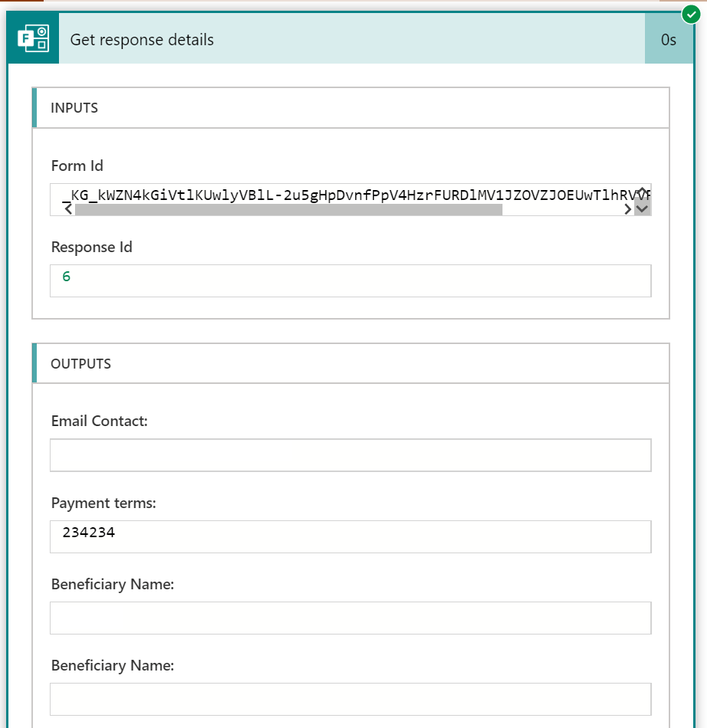Click the green success checkmark badge
This screenshot has width=707, height=728.
[691, 14]
